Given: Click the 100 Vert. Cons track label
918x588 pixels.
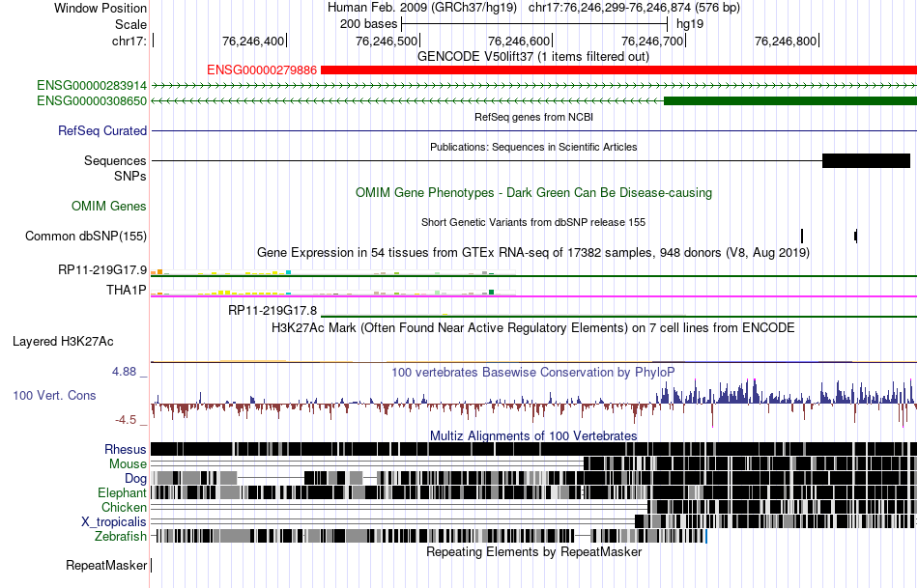Looking at the screenshot, I should pos(54,396).
